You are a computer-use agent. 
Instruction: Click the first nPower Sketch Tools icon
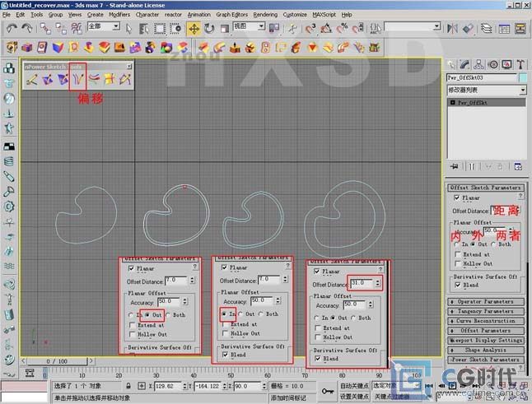[32, 80]
